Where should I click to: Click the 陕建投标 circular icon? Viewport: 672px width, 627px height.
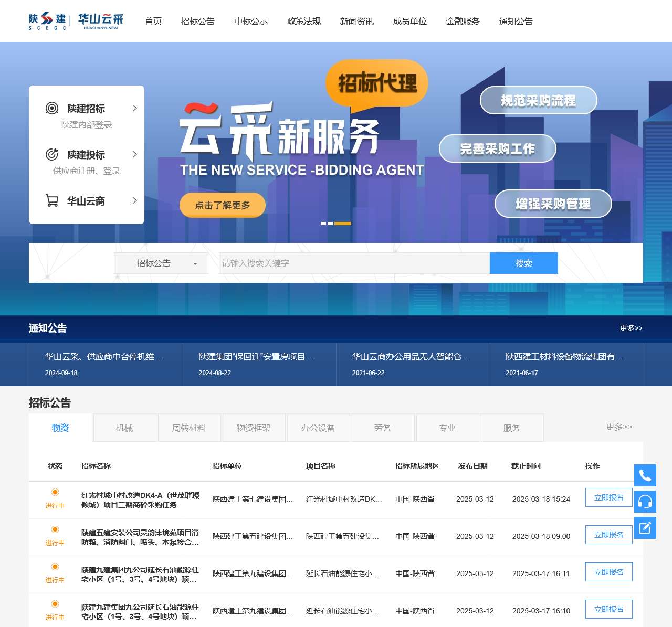pyautogui.click(x=52, y=154)
